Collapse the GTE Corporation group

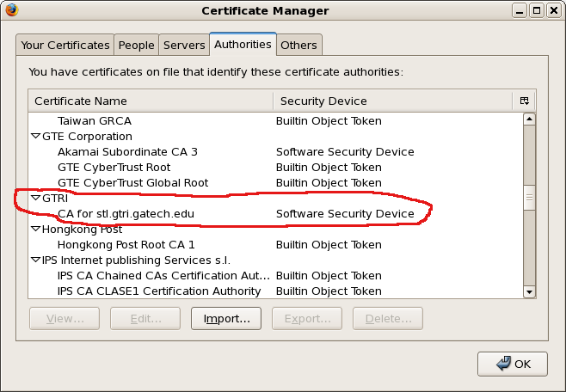click(x=35, y=137)
